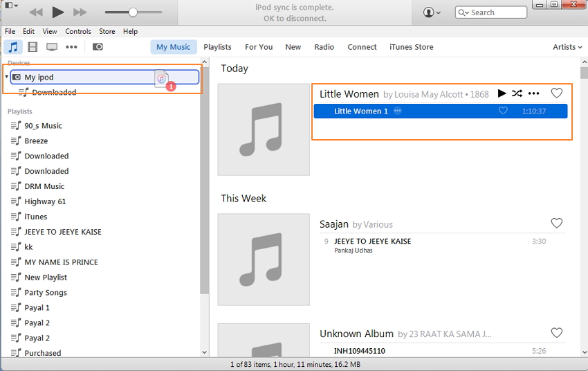
Task: Open the account user dropdown
Action: 432,12
